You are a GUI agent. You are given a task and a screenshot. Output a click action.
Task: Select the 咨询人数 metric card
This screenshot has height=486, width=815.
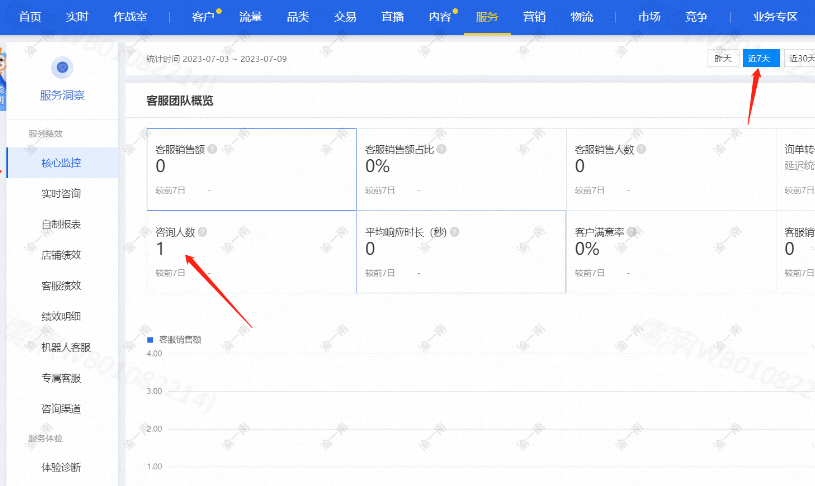pyautogui.click(x=252, y=252)
